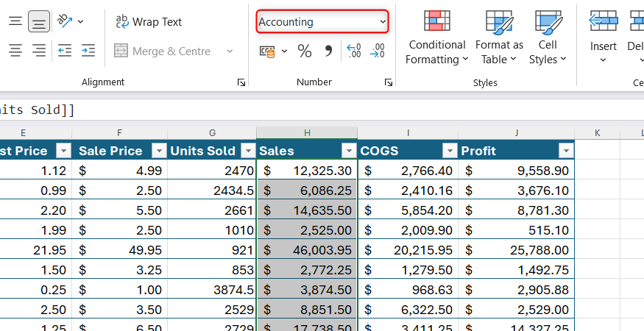This screenshot has height=331, width=644.
Task: Click the Orientation text angle icon
Action: click(x=65, y=21)
